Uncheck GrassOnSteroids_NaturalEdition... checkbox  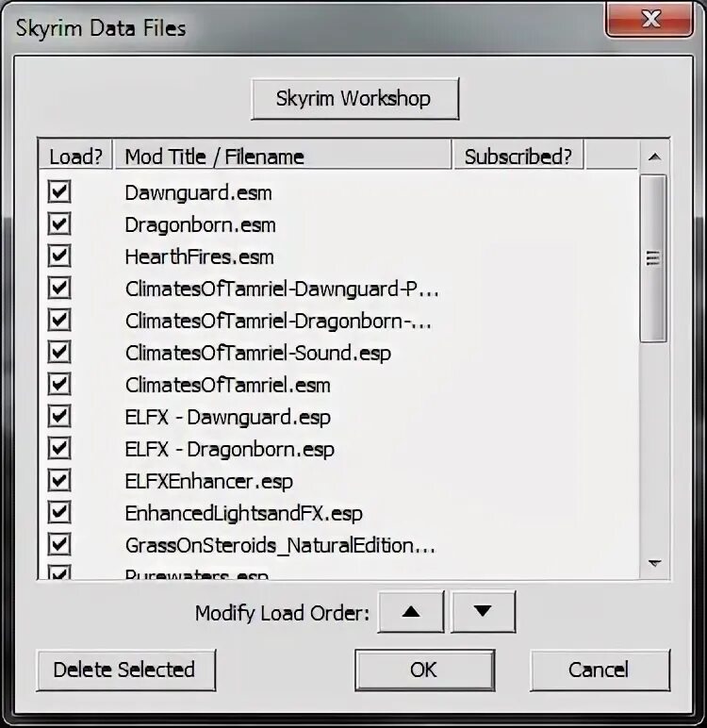tap(59, 544)
